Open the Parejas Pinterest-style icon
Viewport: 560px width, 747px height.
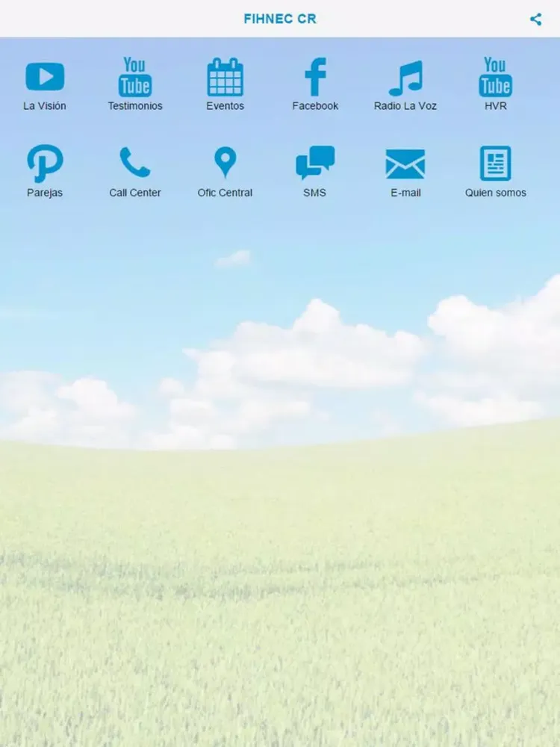(45, 164)
